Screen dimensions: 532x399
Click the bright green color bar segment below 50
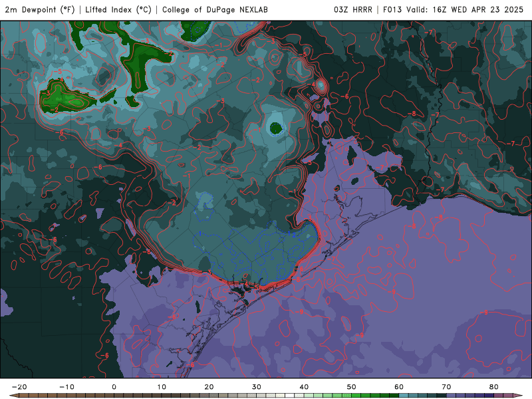[356, 396]
